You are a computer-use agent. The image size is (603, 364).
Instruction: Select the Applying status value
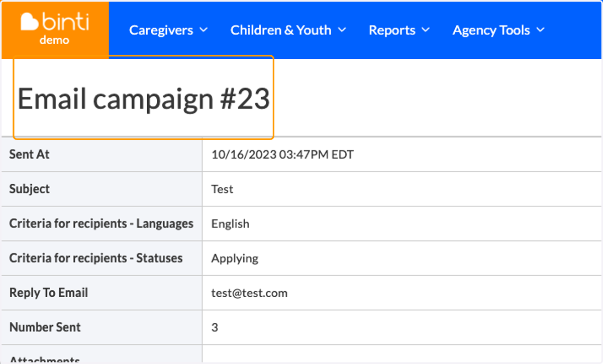point(235,259)
